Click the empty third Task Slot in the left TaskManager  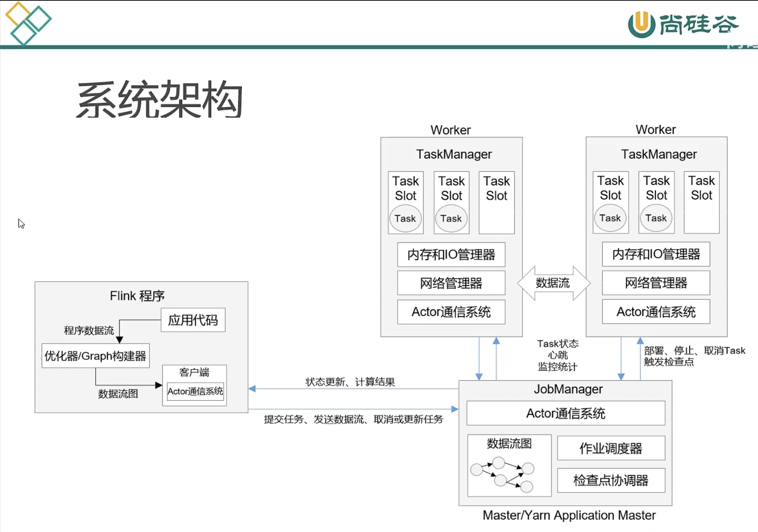(497, 202)
